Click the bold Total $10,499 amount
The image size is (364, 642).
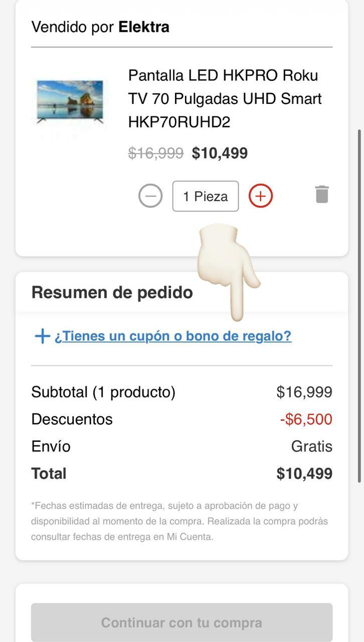pyautogui.click(x=304, y=473)
